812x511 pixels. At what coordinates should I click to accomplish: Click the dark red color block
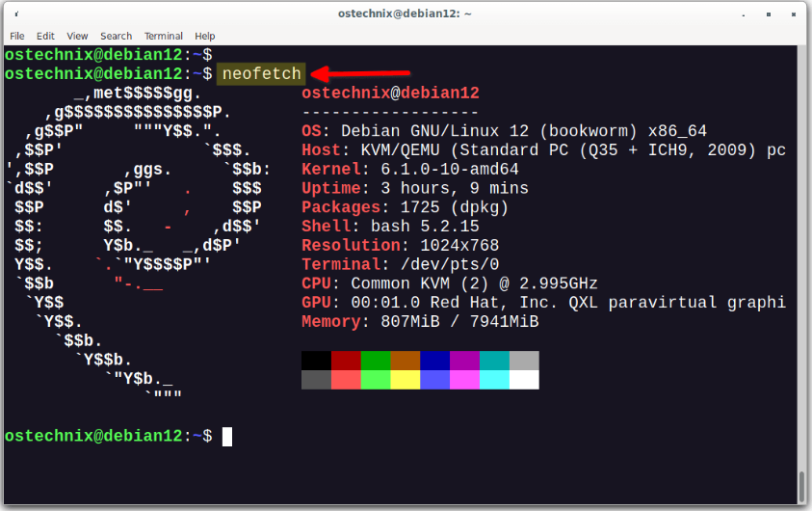click(346, 361)
